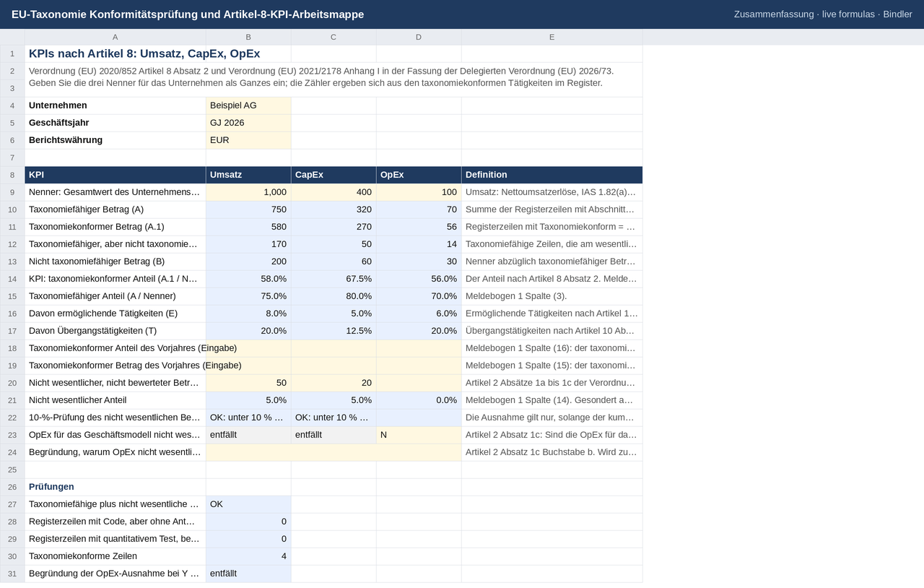Click the OpEx 'N' input in row 23

[x=419, y=435]
